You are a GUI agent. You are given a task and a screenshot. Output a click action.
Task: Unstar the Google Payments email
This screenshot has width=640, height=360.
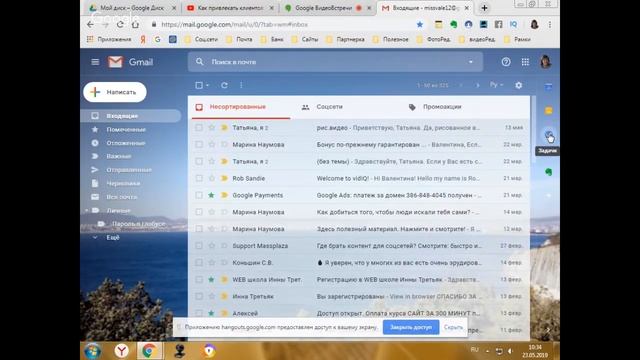(211, 195)
